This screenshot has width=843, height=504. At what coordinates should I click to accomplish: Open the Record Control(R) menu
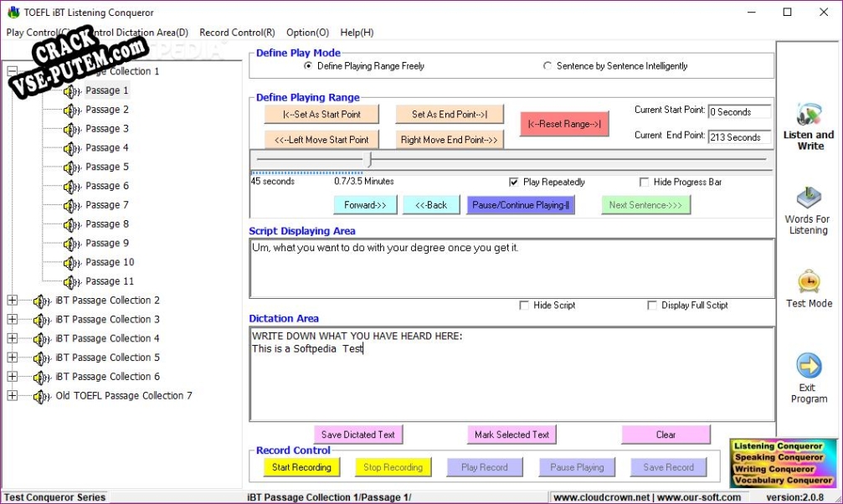[x=237, y=33]
